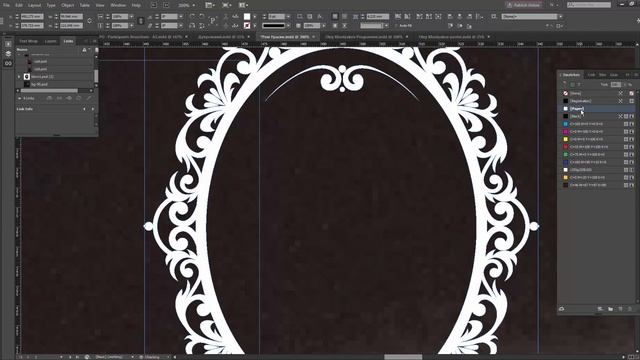Click the Width field in Control panel
640x360 pixels.
(x=71, y=17)
